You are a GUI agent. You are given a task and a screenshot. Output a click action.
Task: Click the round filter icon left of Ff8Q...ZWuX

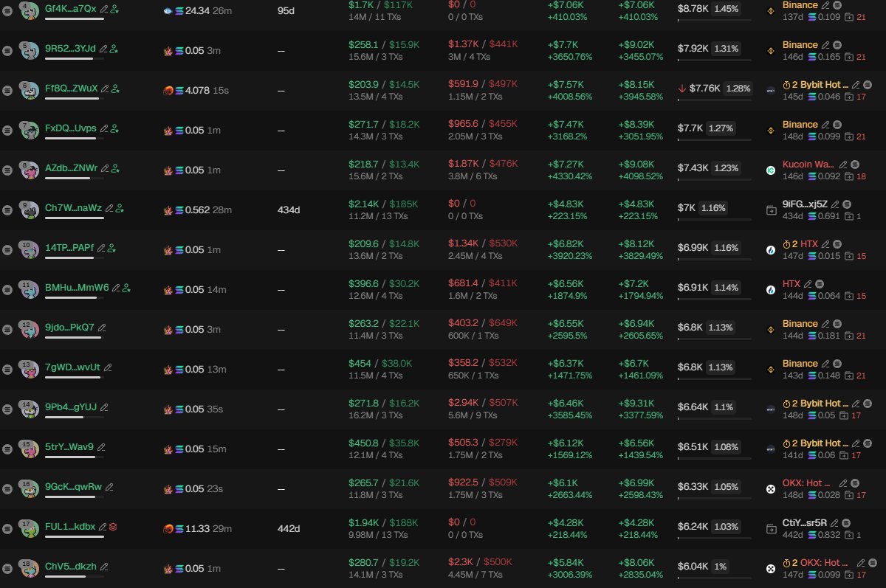7,90
